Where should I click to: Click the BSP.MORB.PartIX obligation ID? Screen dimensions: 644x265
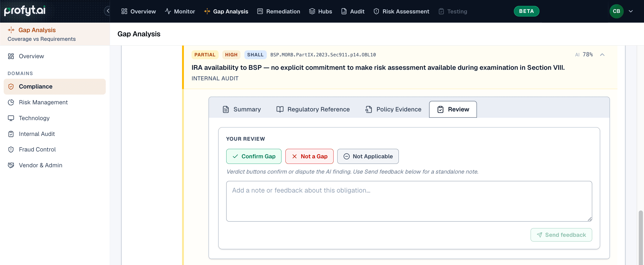click(x=323, y=55)
